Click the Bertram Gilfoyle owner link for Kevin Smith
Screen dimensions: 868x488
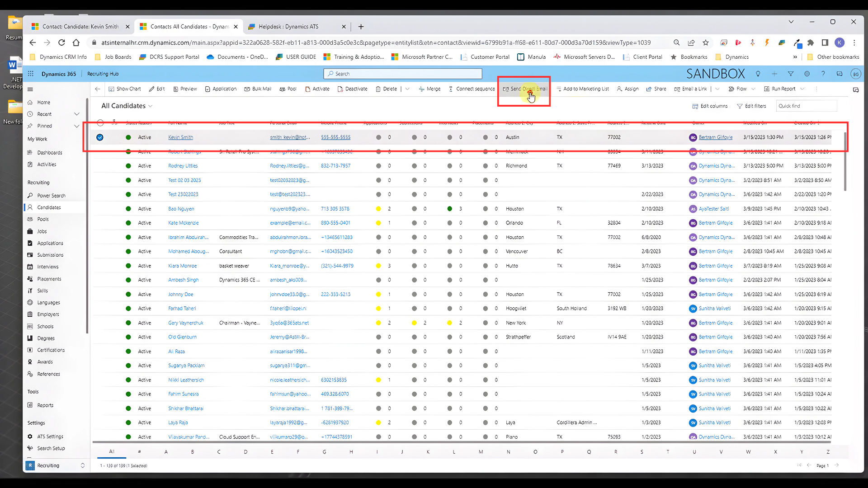(x=715, y=137)
